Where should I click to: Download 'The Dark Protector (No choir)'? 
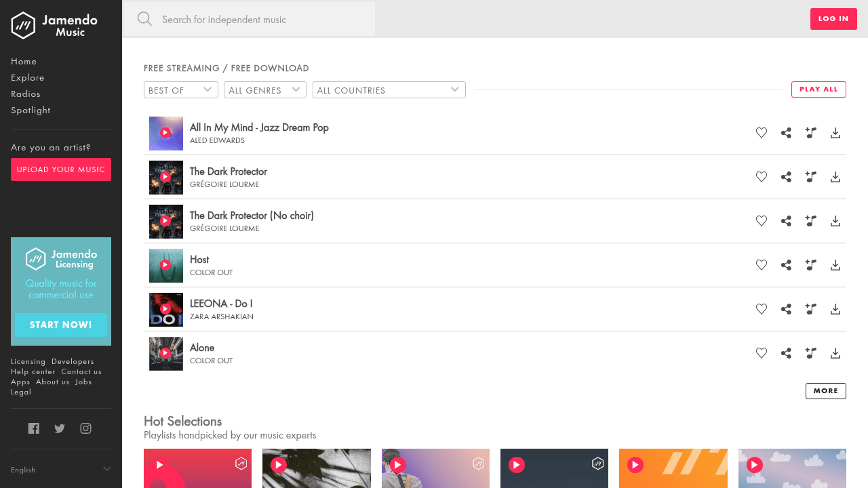(x=835, y=221)
